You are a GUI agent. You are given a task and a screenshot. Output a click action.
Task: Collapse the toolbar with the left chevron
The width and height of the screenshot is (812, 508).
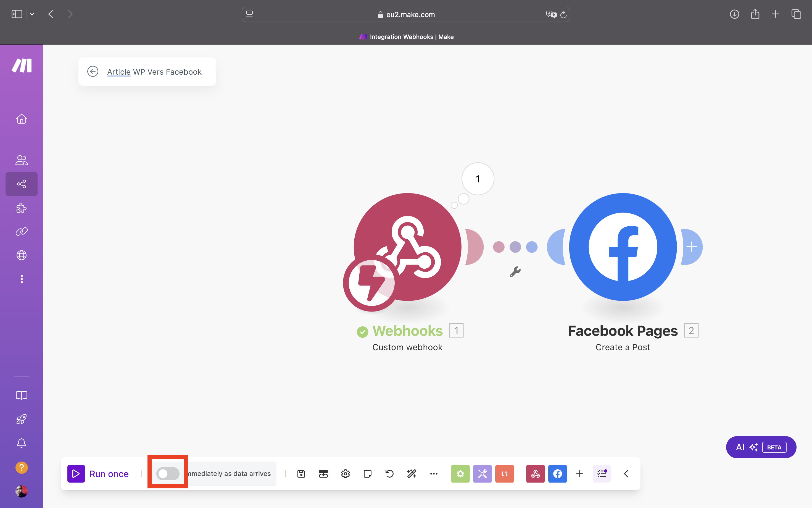click(626, 473)
